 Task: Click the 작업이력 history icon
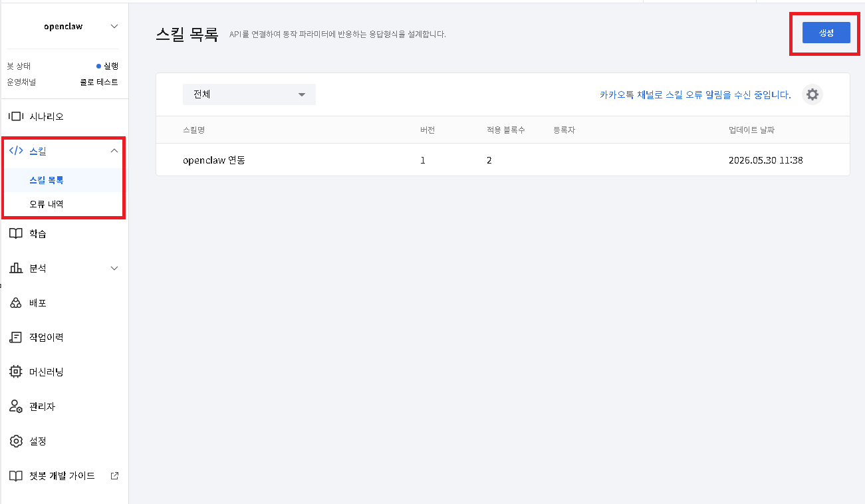[x=16, y=337]
